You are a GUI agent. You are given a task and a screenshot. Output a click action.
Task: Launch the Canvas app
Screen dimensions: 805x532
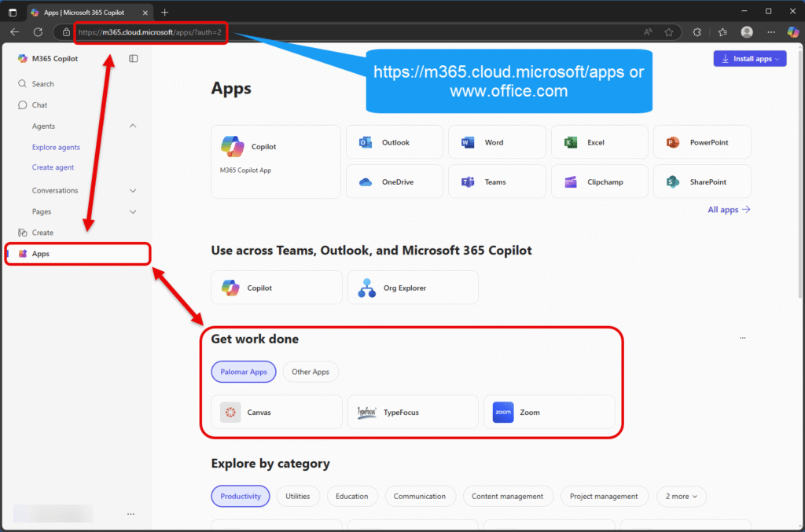276,412
